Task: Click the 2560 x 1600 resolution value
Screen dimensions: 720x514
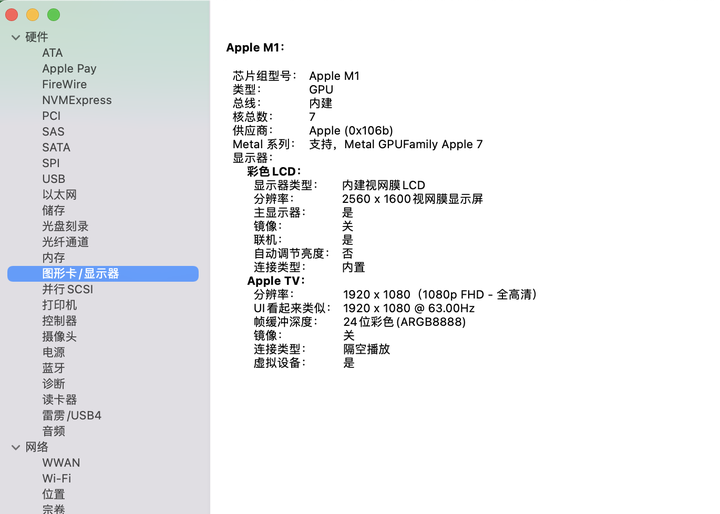Action: pyautogui.click(x=412, y=199)
